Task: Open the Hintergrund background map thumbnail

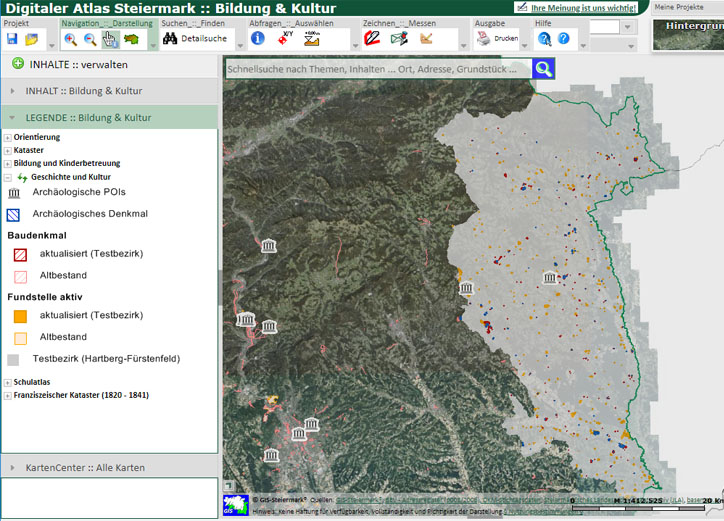Action: (688, 35)
